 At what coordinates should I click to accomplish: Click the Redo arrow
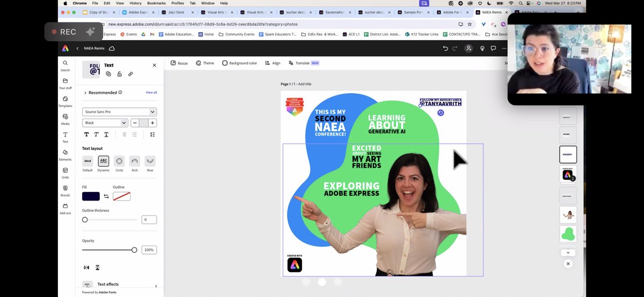[455, 48]
